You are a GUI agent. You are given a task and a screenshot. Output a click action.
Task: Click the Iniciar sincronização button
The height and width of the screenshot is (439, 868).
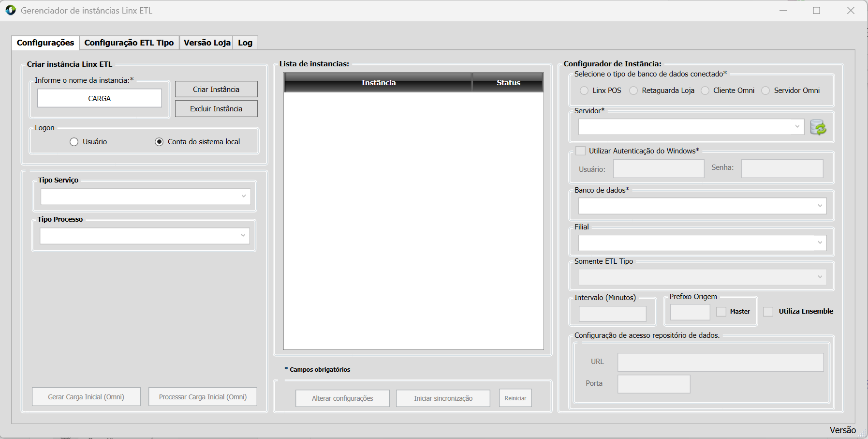(443, 398)
